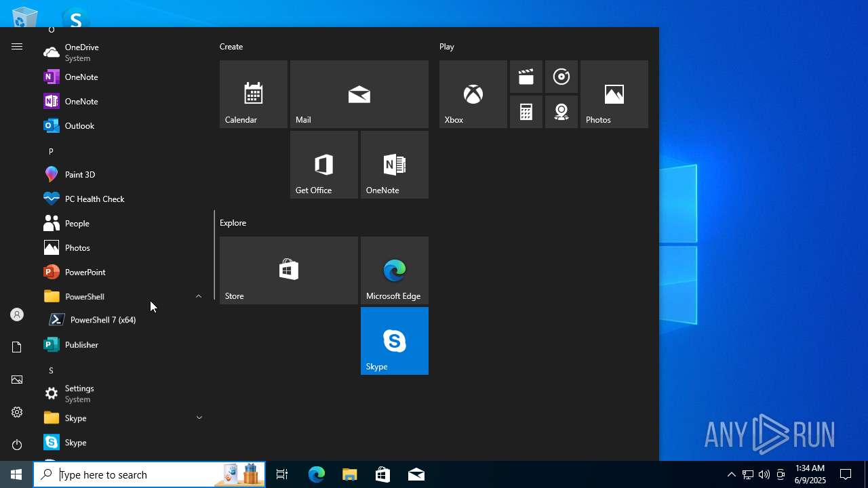Click the Windows Start button
868x488 pixels.
click(16, 474)
